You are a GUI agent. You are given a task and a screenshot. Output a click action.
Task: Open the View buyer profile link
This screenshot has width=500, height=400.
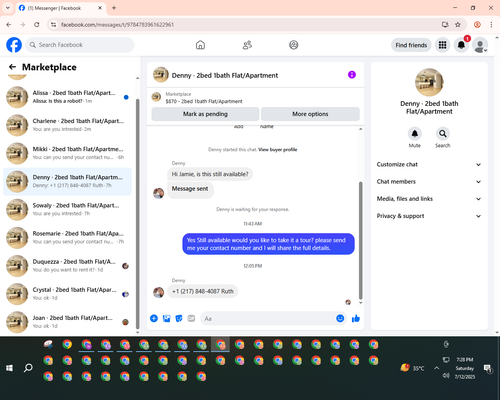pyautogui.click(x=278, y=150)
